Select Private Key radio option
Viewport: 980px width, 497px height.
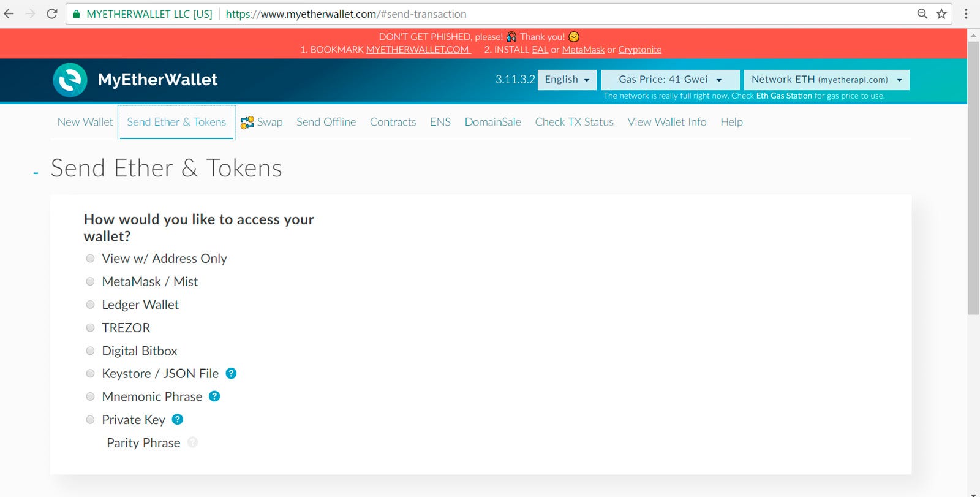[90, 420]
